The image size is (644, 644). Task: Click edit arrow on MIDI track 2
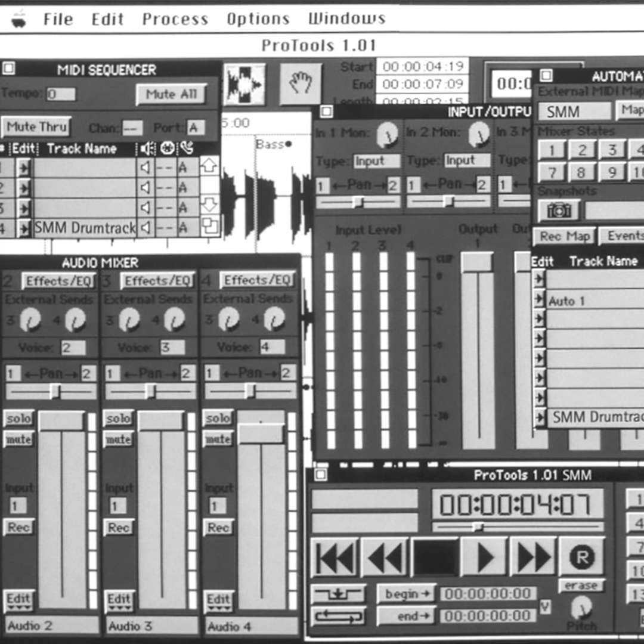[24, 188]
